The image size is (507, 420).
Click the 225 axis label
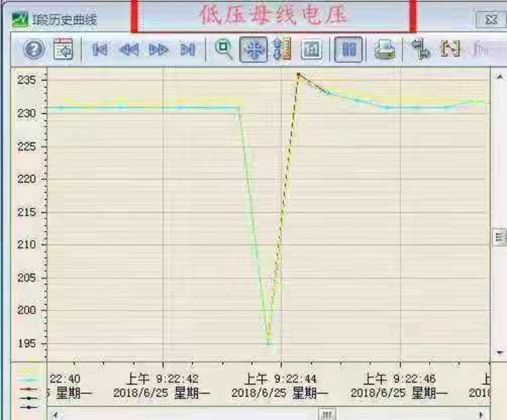[27, 146]
